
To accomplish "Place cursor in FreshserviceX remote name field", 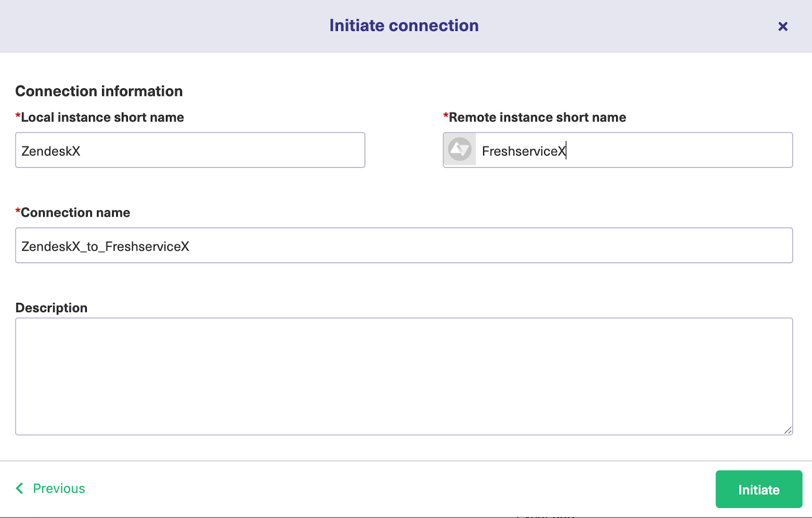I will 633,150.
